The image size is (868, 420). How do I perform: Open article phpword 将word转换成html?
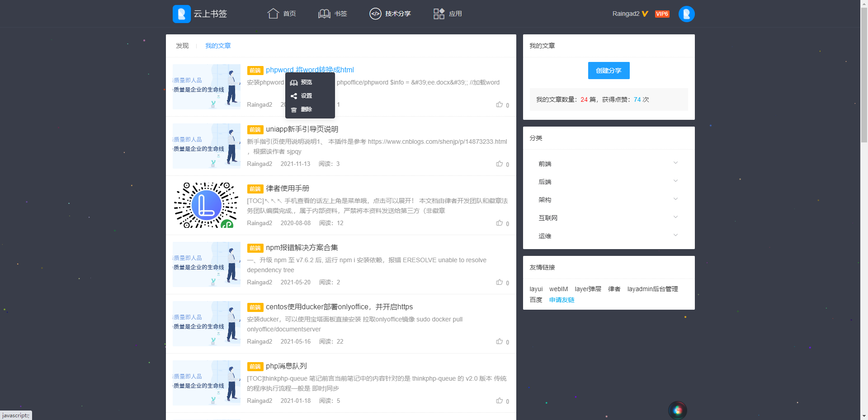(310, 70)
